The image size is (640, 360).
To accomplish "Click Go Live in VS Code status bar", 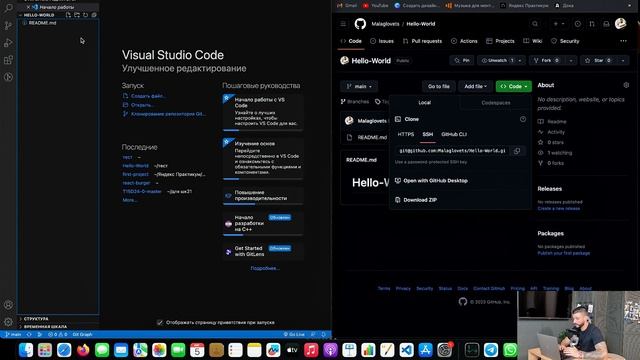I will [294, 334].
